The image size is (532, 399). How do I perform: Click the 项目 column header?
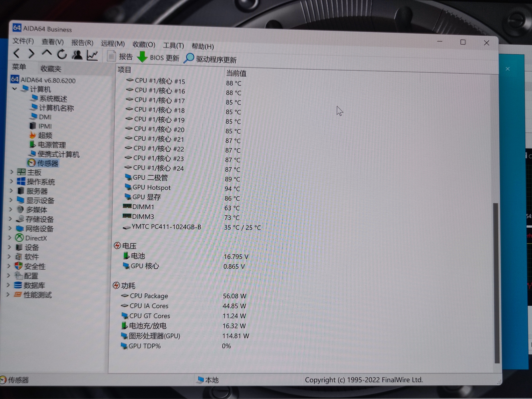tap(124, 70)
